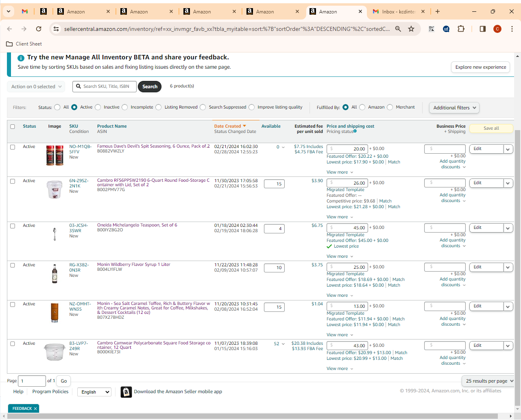The image size is (521, 420).
Task: Select the All status radio button
Action: click(57, 107)
